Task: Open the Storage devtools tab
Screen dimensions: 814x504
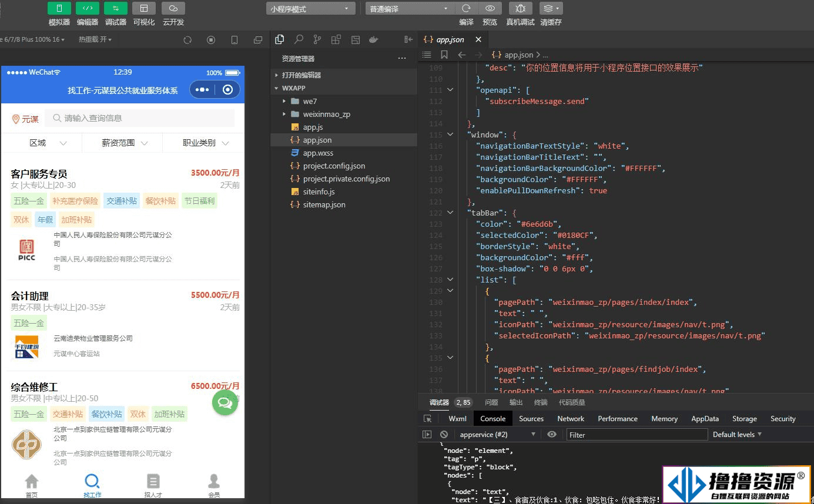Action: pos(744,419)
